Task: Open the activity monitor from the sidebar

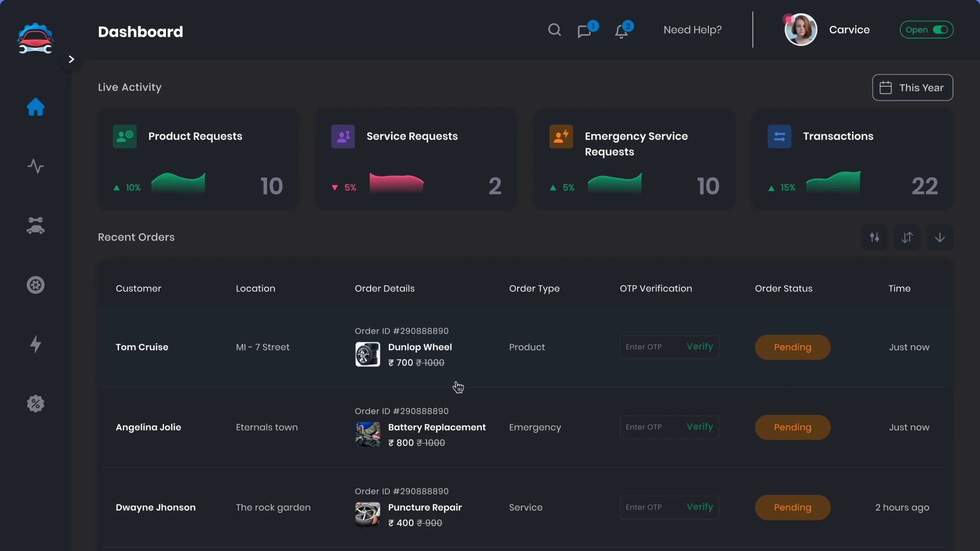Action: pos(36,166)
